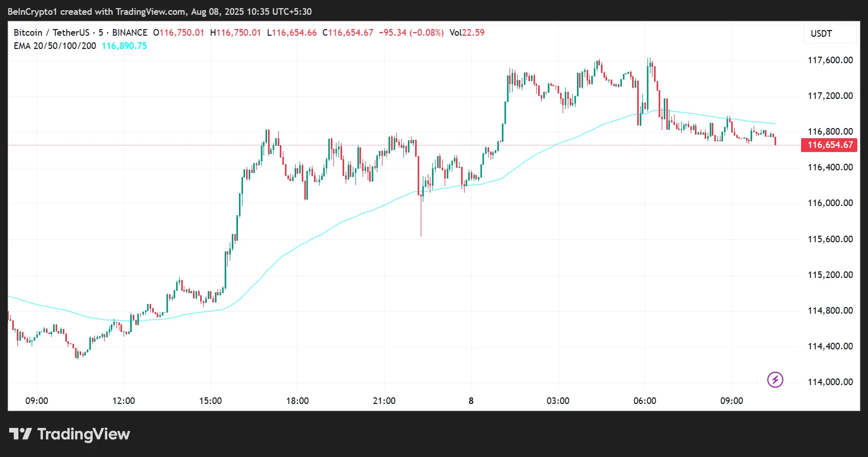Click the purple lightning bolt icon
Viewport: 868px width, 457px height.
775,379
